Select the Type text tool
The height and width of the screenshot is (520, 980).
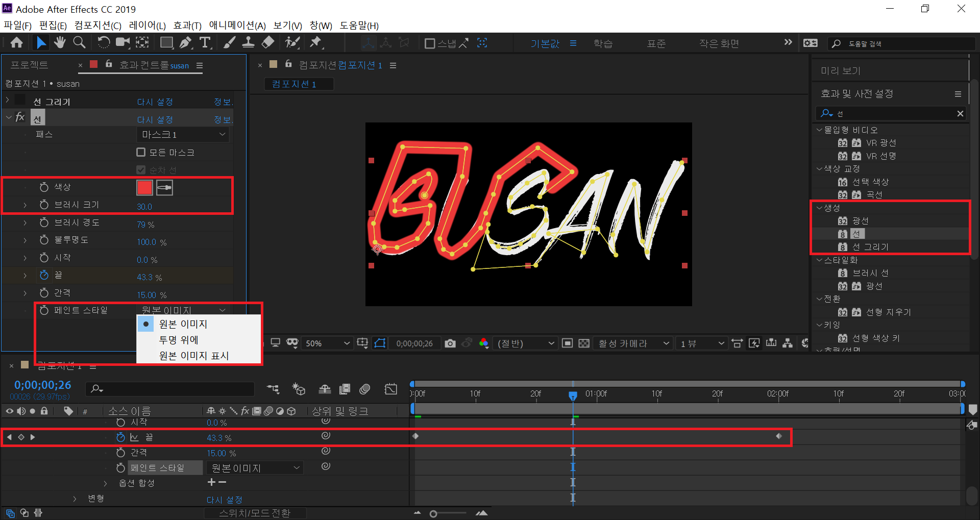pyautogui.click(x=205, y=43)
